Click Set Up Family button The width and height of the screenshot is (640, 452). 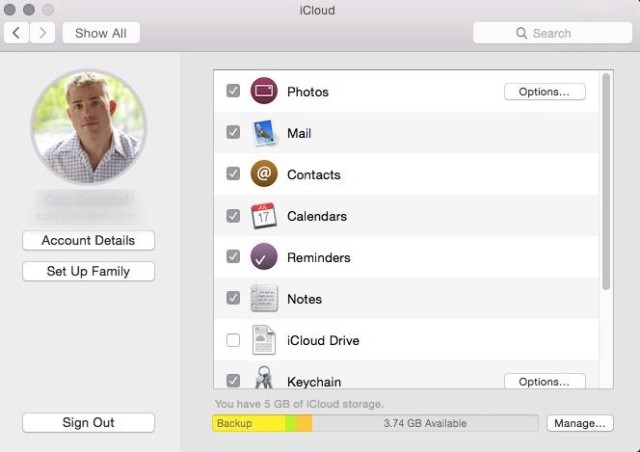pyautogui.click(x=88, y=272)
